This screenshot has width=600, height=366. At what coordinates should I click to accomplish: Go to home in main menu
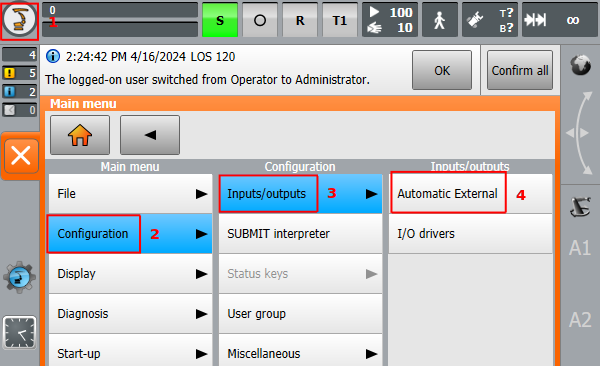(x=80, y=135)
